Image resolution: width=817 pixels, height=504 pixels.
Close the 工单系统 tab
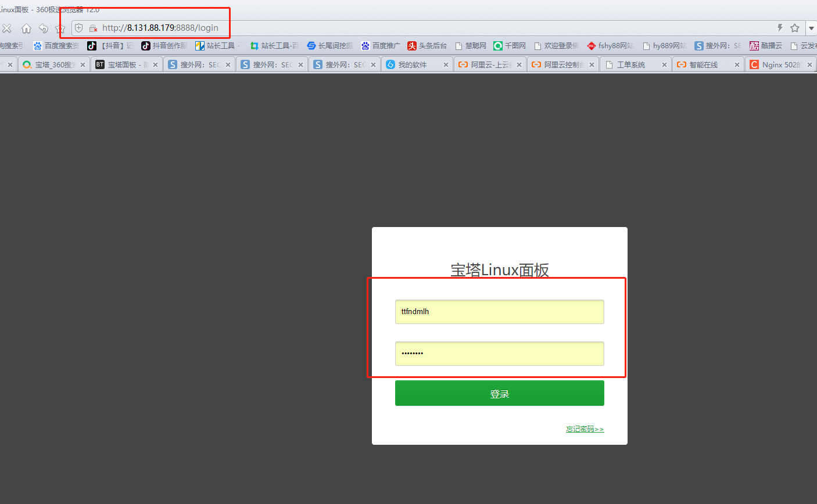tap(664, 65)
